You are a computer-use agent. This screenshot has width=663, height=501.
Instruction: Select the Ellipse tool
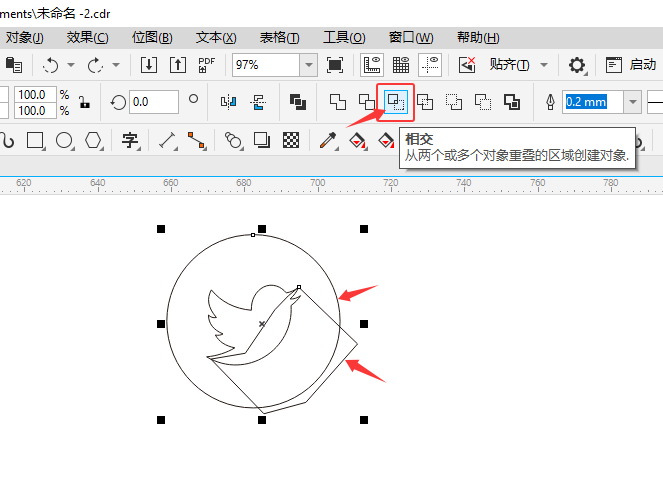(x=65, y=140)
